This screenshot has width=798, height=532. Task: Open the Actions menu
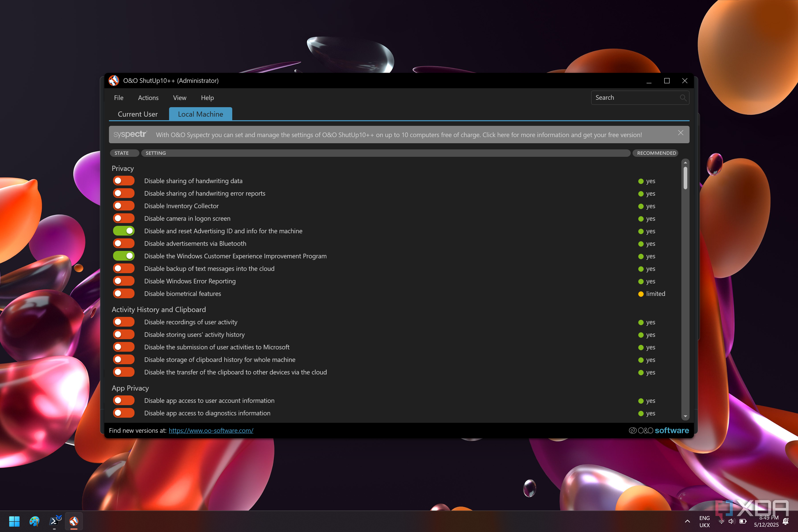pyautogui.click(x=148, y=98)
